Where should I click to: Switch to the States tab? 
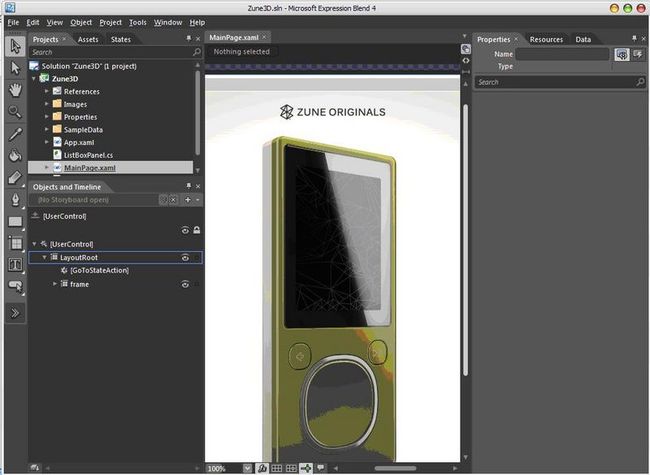[x=121, y=39]
